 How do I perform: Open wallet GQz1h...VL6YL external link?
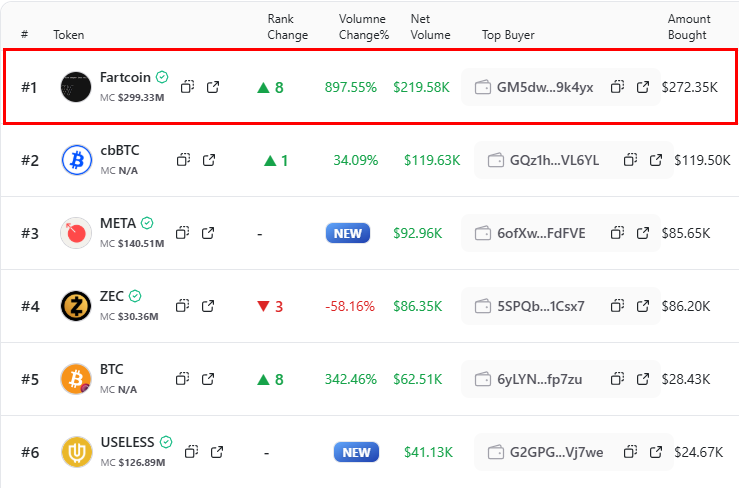pyautogui.click(x=656, y=160)
